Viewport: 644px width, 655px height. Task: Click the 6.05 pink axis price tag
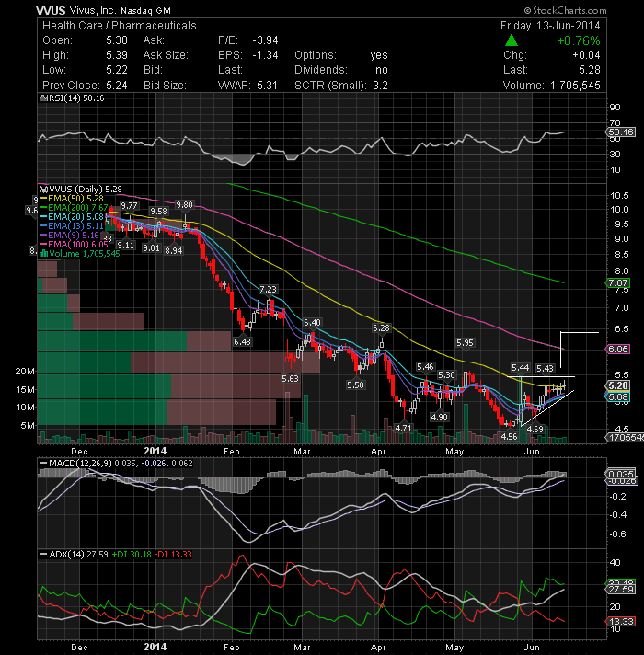pos(618,350)
